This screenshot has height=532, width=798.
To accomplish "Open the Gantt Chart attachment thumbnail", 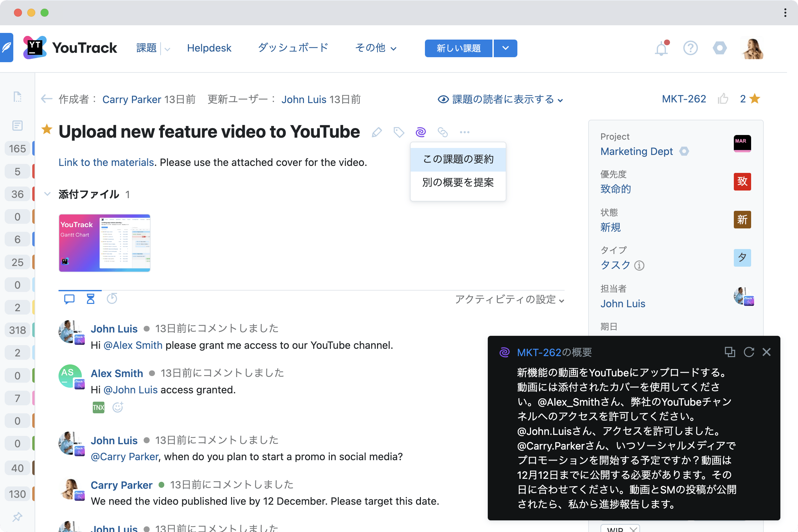I will (x=104, y=243).
